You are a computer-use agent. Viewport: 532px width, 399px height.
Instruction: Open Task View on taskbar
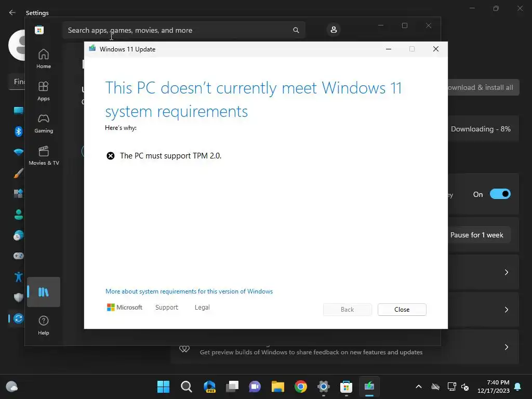[232, 387]
